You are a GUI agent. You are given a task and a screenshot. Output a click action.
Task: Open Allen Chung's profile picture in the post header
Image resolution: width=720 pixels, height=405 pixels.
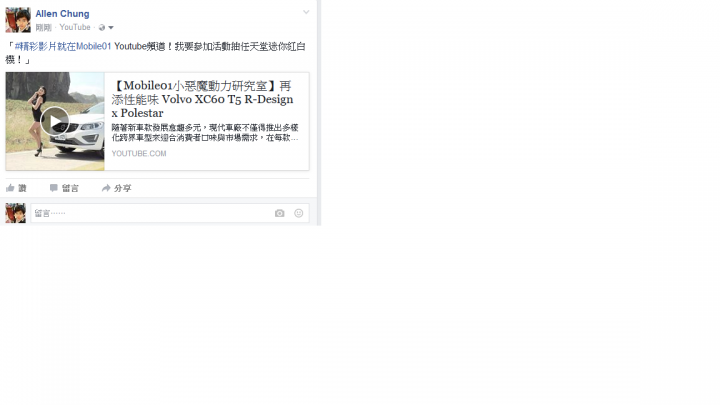click(x=18, y=20)
